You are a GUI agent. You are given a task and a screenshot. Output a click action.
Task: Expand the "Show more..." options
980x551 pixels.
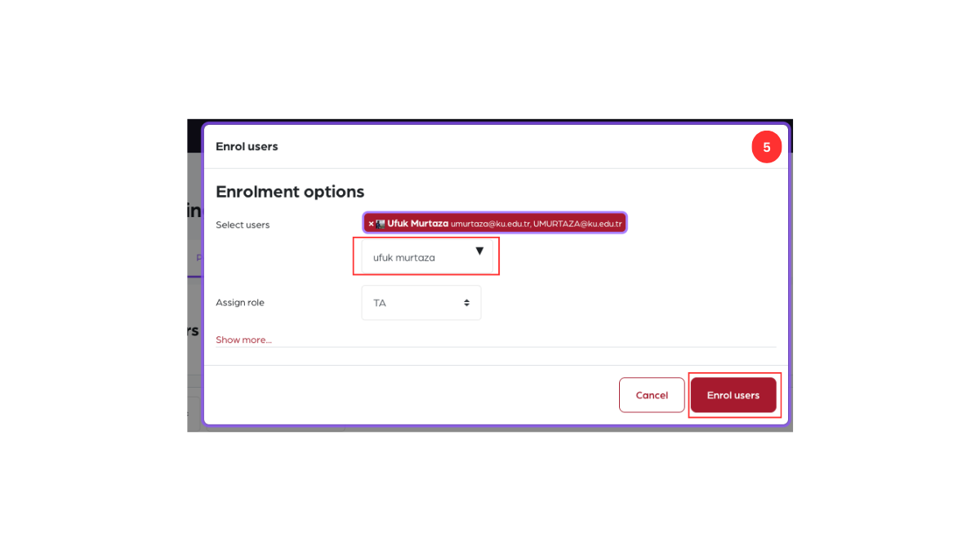click(x=243, y=340)
